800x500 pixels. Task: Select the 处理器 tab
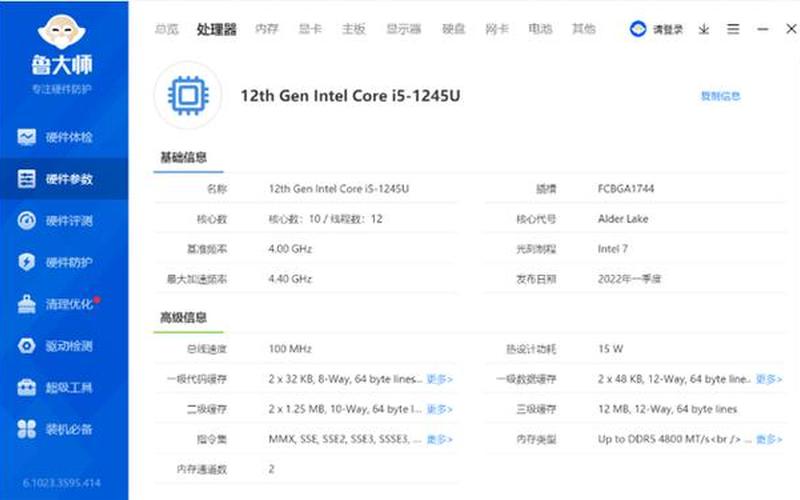(x=216, y=29)
